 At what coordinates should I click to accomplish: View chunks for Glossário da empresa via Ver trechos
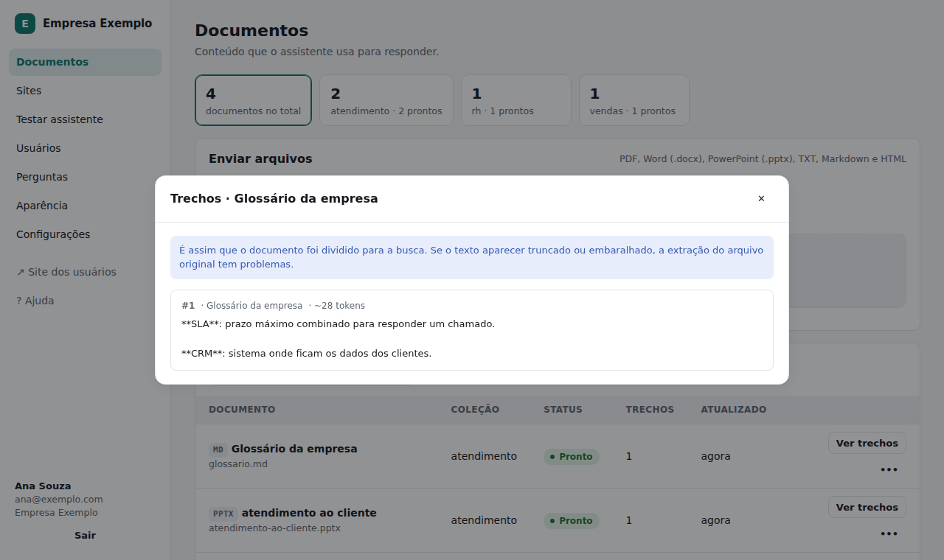click(867, 443)
